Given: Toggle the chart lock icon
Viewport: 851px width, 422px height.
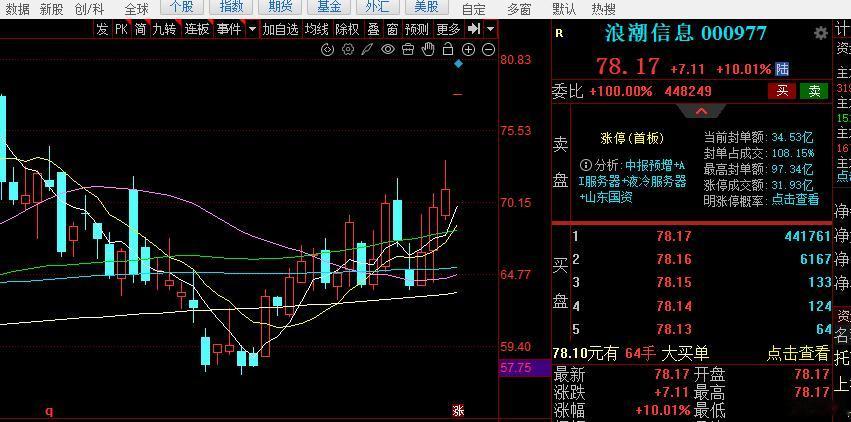Looking at the screenshot, I should 448,50.
